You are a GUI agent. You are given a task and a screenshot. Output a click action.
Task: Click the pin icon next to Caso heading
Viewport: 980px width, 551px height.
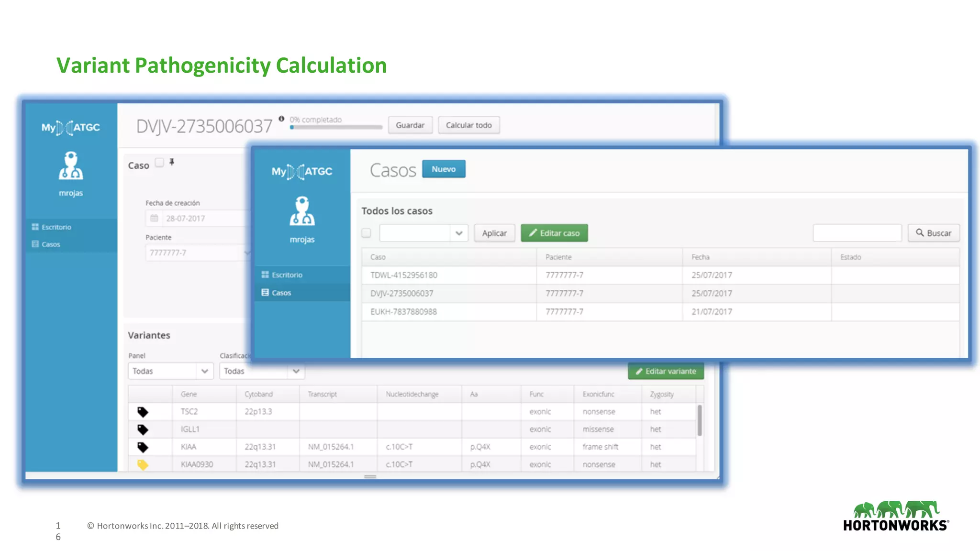coord(172,162)
